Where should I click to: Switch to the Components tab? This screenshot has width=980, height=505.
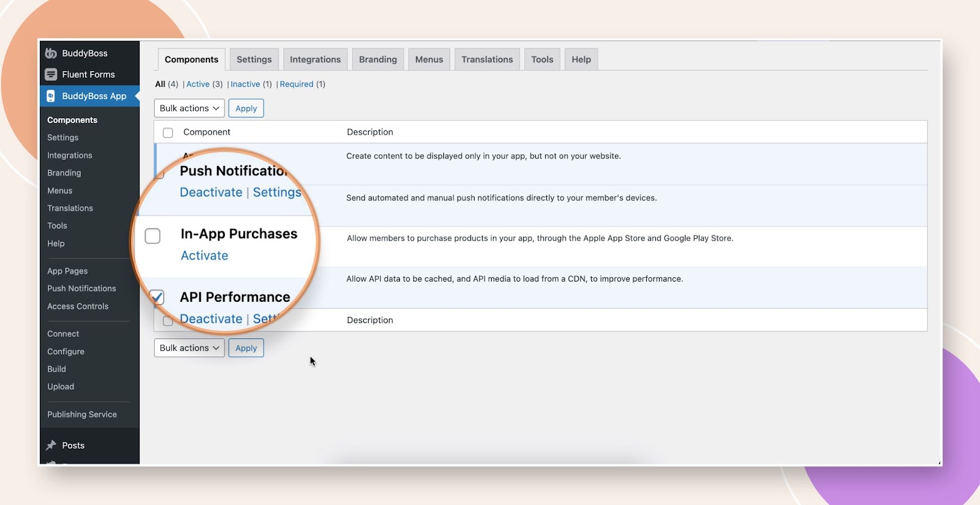(191, 59)
